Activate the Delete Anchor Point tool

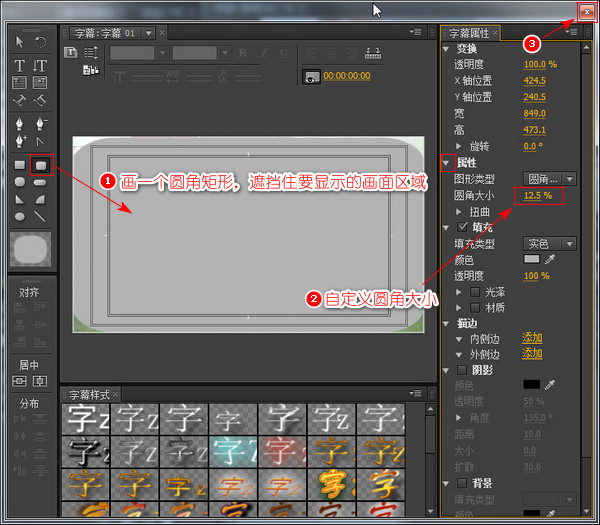[41, 123]
